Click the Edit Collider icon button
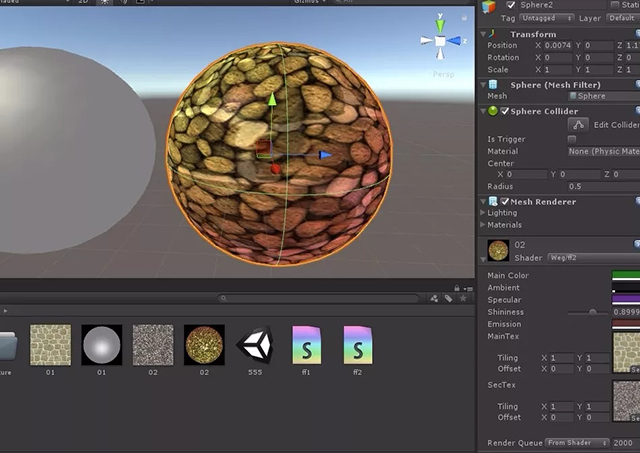The height and width of the screenshot is (453, 640). [x=577, y=125]
